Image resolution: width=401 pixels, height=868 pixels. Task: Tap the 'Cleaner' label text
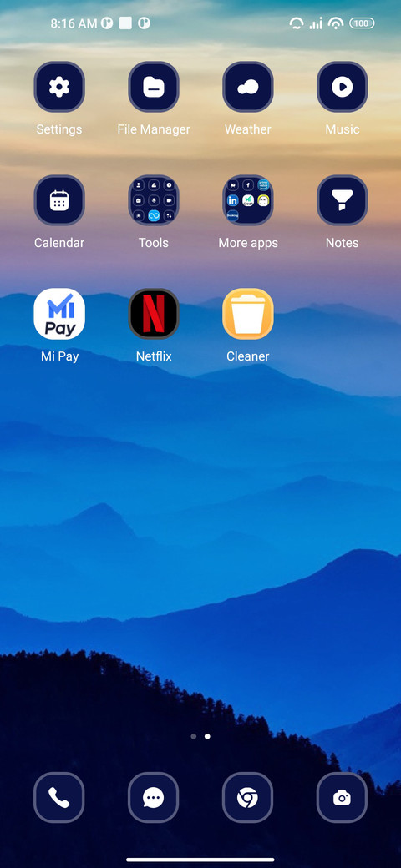tap(247, 356)
